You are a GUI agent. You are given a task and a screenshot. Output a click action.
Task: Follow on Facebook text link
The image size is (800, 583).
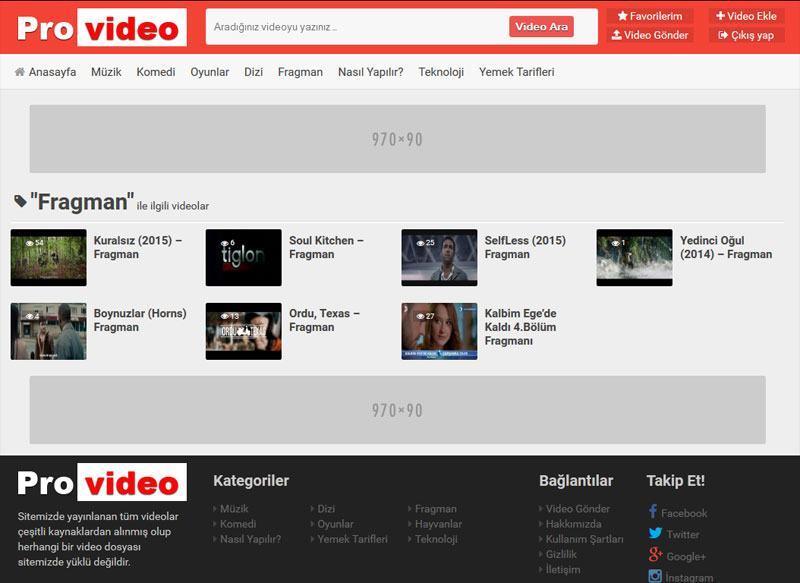click(684, 513)
